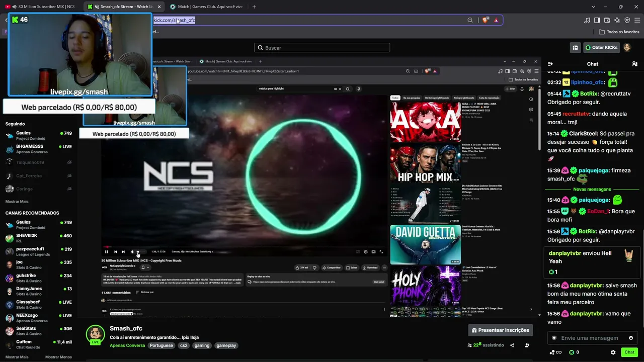Open the Brave VPN shield icon

[627, 20]
